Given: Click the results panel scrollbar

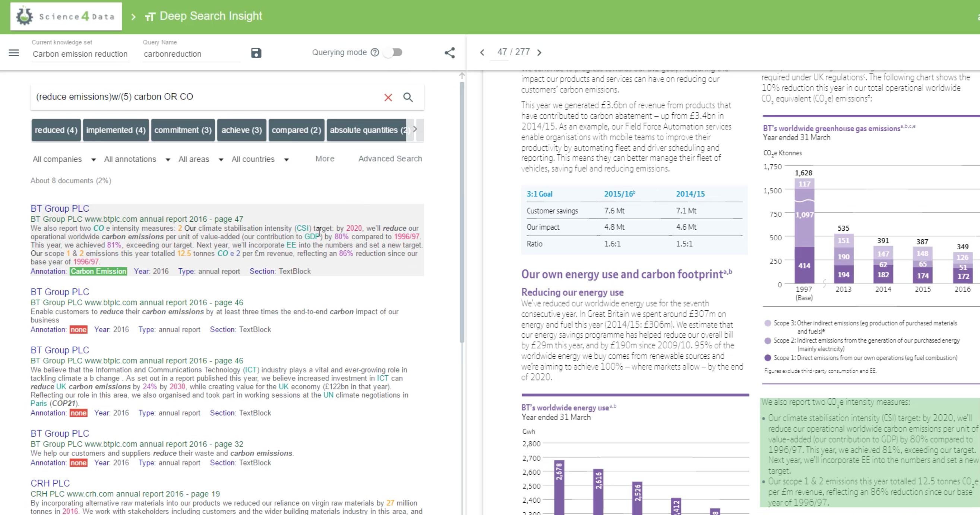Looking at the screenshot, I should 462,212.
